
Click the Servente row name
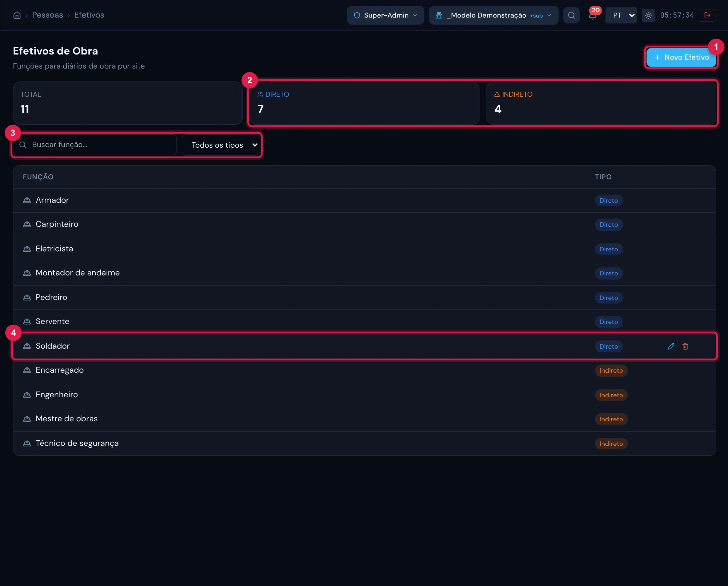pyautogui.click(x=52, y=321)
